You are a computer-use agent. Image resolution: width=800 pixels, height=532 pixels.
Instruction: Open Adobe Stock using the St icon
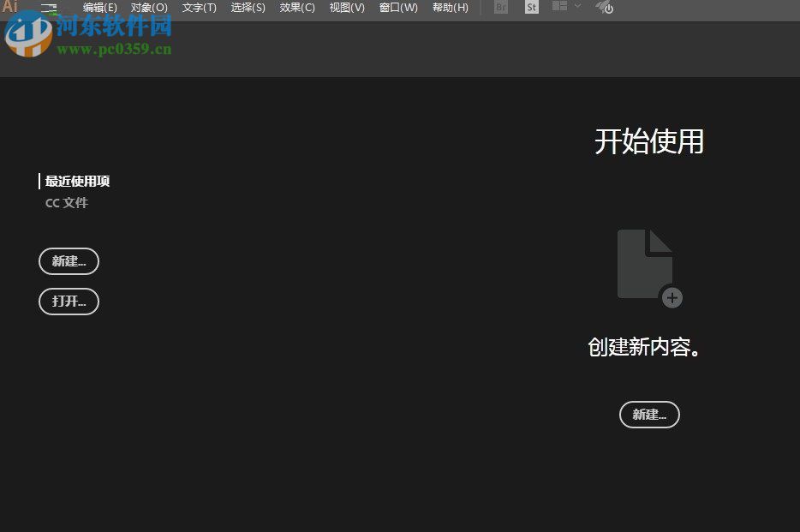click(x=531, y=7)
